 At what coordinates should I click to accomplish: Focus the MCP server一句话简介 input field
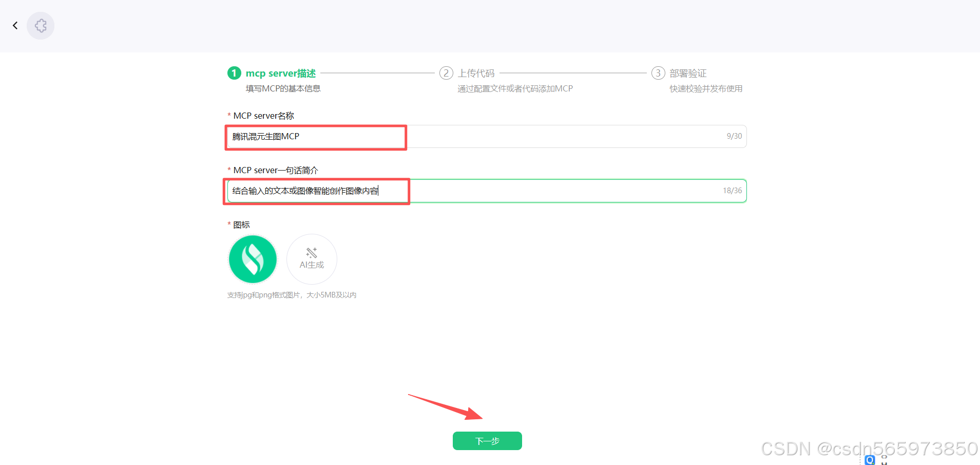487,191
